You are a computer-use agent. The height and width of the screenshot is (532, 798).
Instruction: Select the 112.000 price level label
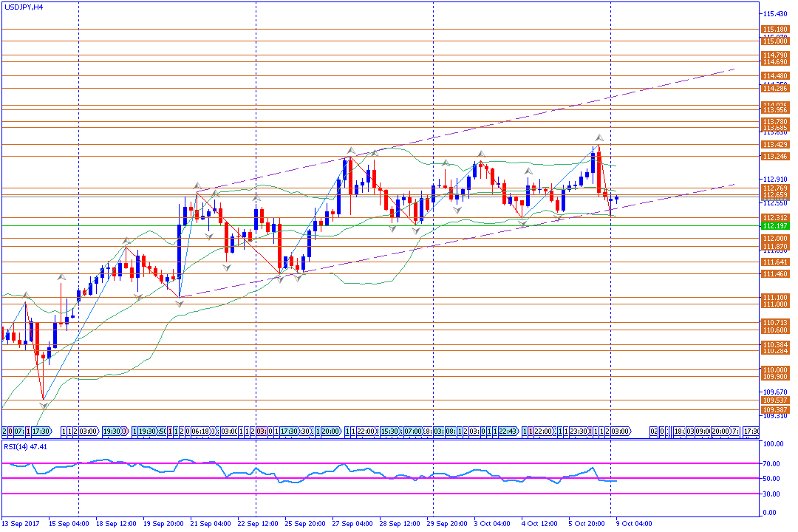pos(775,238)
